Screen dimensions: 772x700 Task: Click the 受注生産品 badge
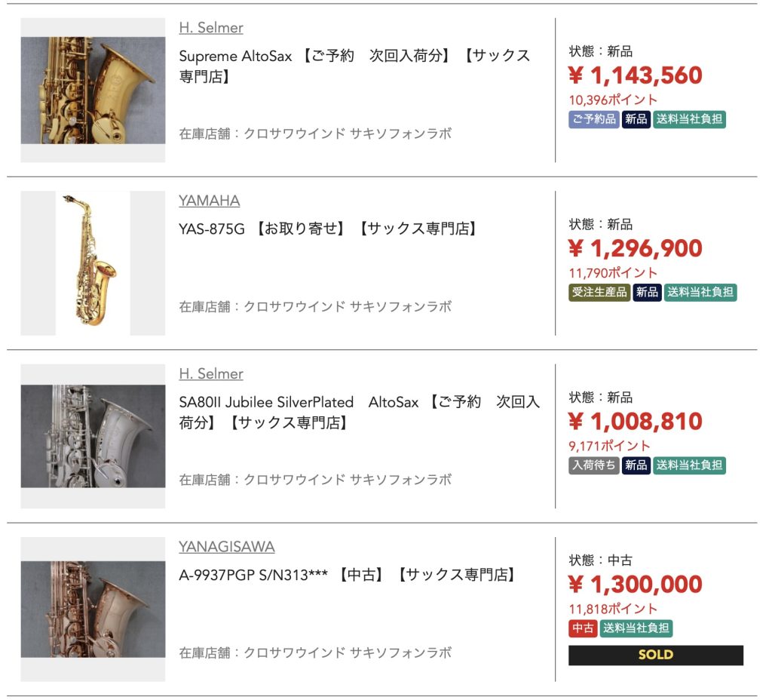(599, 292)
